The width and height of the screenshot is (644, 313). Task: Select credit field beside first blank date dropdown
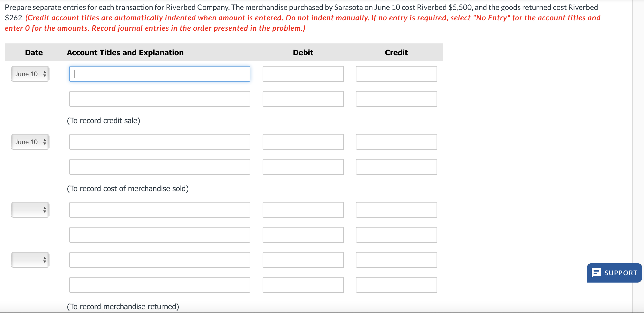pyautogui.click(x=396, y=210)
